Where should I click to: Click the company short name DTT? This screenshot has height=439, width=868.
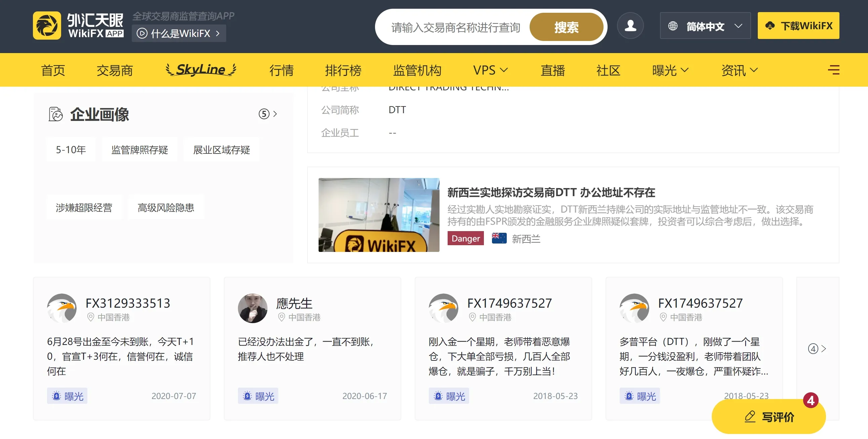(397, 110)
